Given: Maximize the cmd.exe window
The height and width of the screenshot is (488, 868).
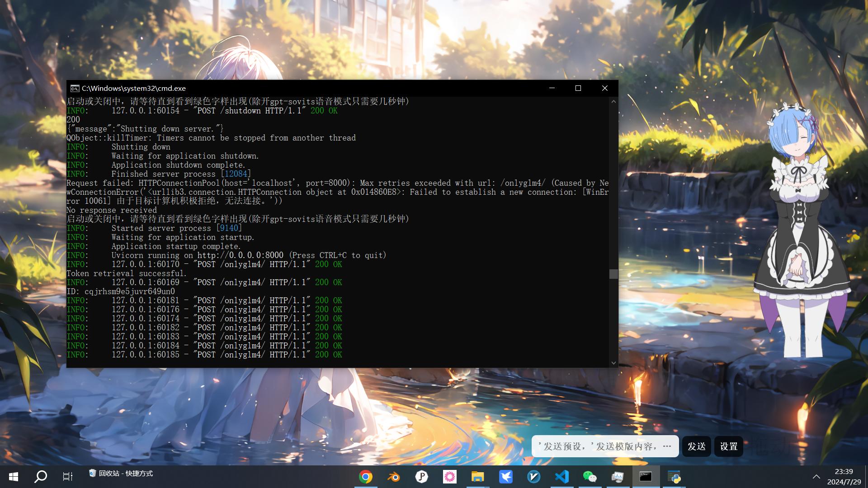Looking at the screenshot, I should click(x=578, y=88).
